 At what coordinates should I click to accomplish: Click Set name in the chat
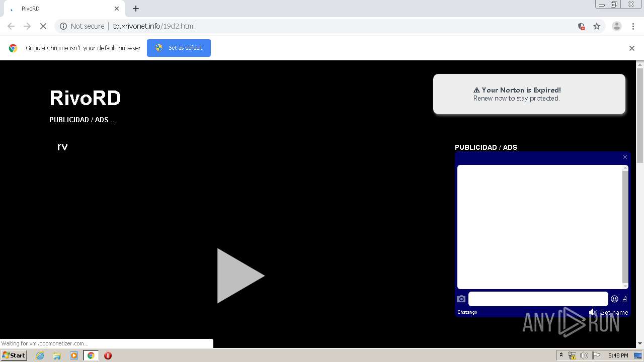coord(614,312)
